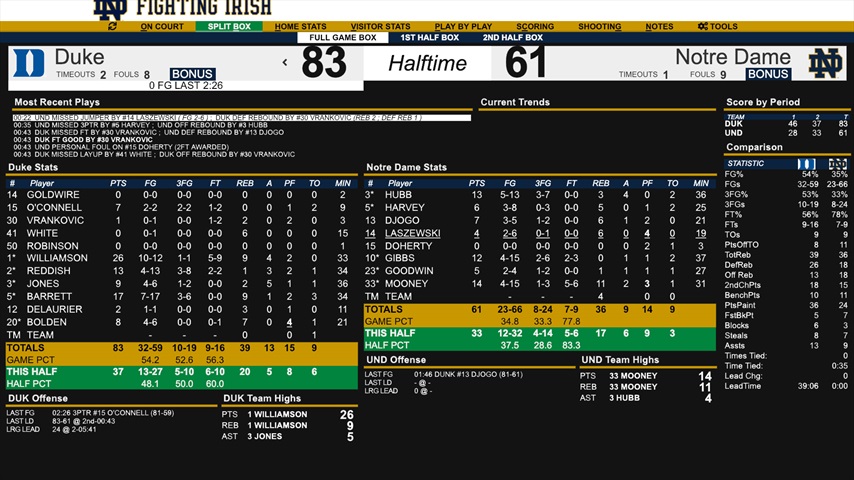Switch to the Full Game Box view
The height and width of the screenshot is (480, 854).
pos(342,38)
